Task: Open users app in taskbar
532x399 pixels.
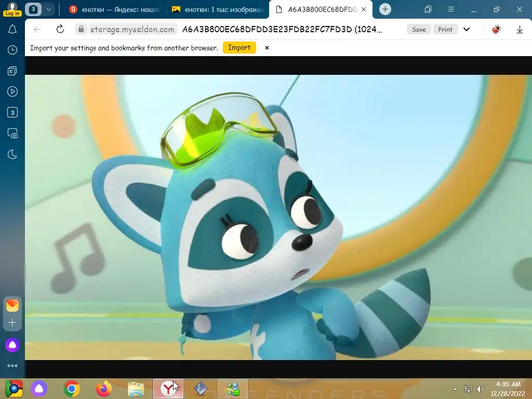Action: tap(233, 389)
